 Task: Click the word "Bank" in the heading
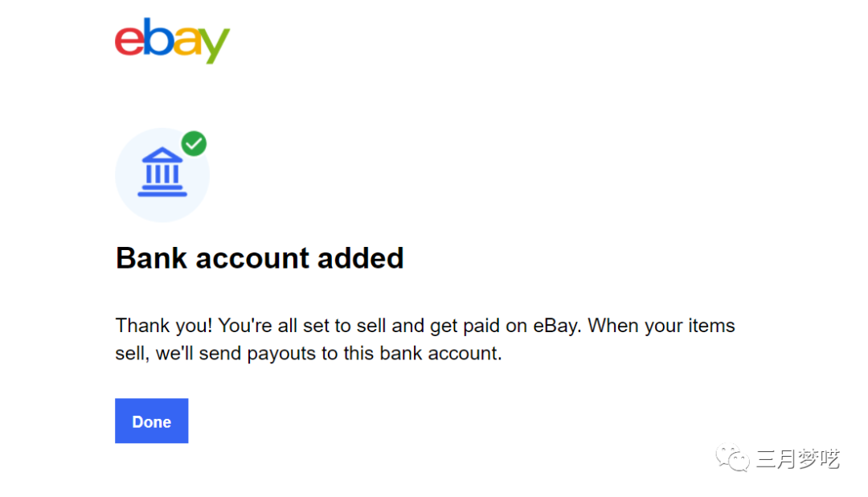pyautogui.click(x=152, y=258)
